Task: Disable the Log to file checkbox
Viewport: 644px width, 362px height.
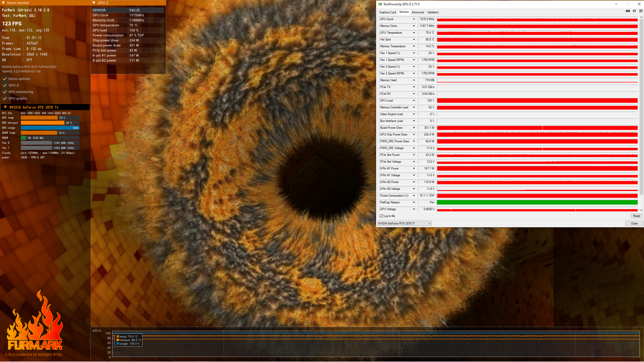Action: [382, 216]
